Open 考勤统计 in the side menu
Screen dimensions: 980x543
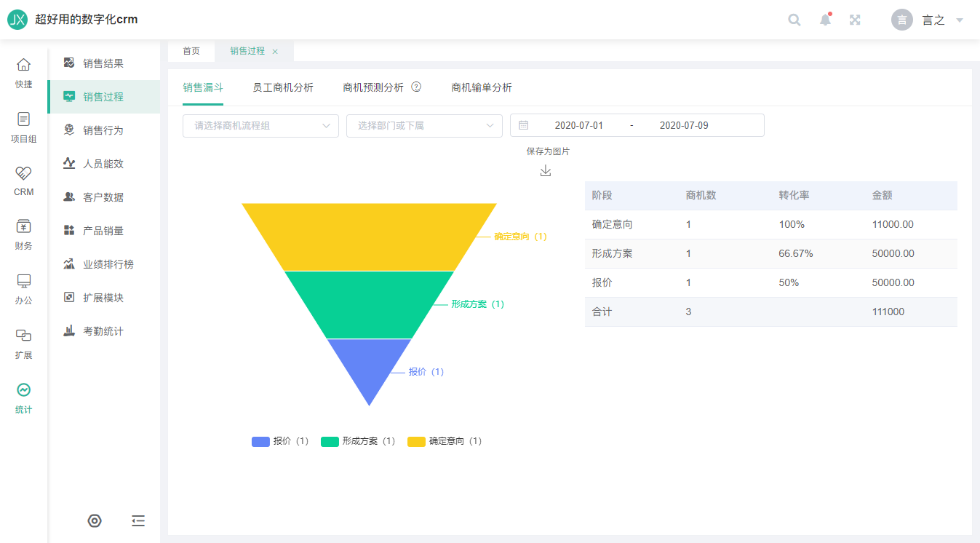pyautogui.click(x=104, y=331)
